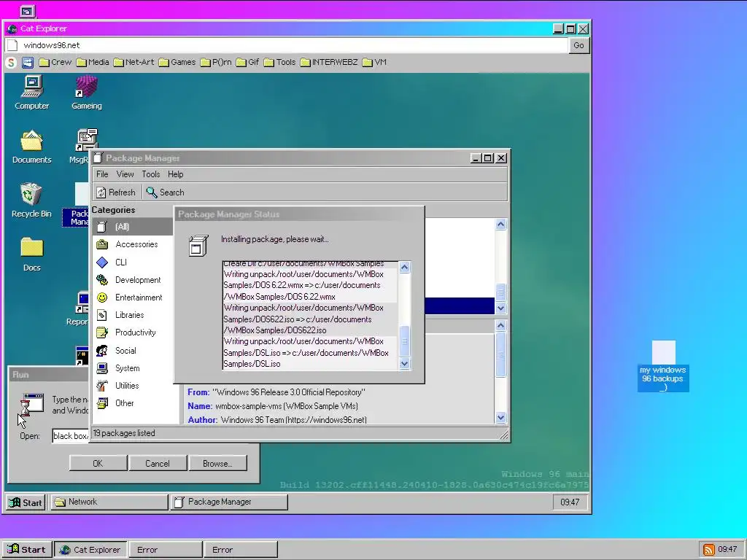The height and width of the screenshot is (560, 747).
Task: Open the Gif bookmark folder
Action: pyautogui.click(x=247, y=63)
